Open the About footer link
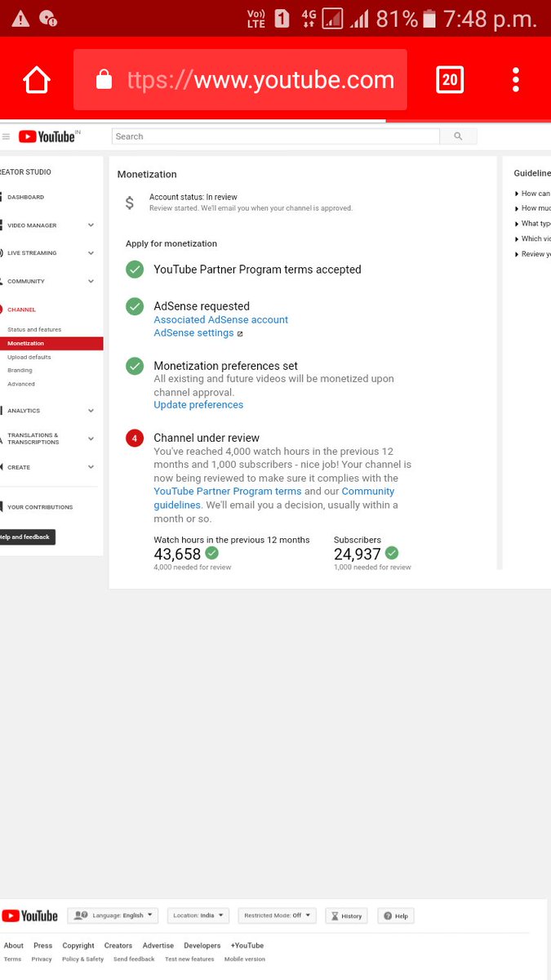Viewport: 551px width, 980px height. (14, 946)
